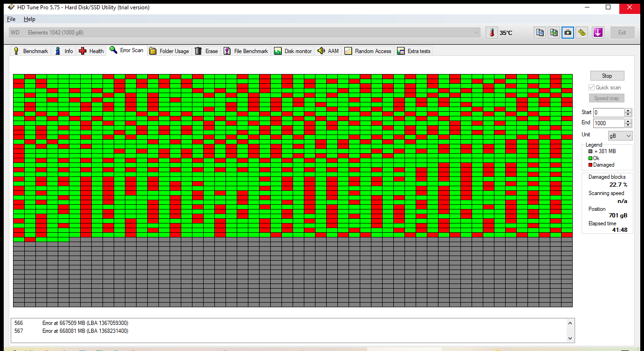Click the Start value input field
Screen dimensions: 644x351
[609, 113]
